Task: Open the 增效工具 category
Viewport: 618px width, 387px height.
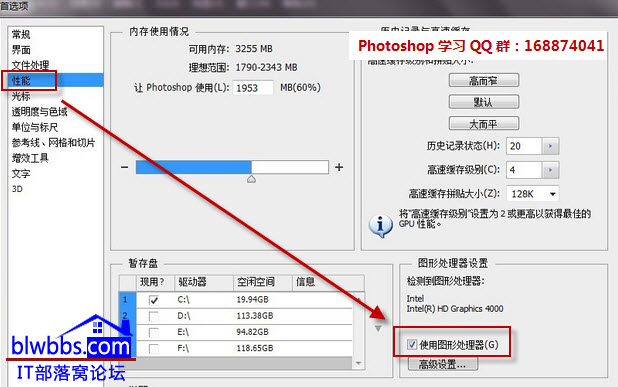Action: click(30, 158)
